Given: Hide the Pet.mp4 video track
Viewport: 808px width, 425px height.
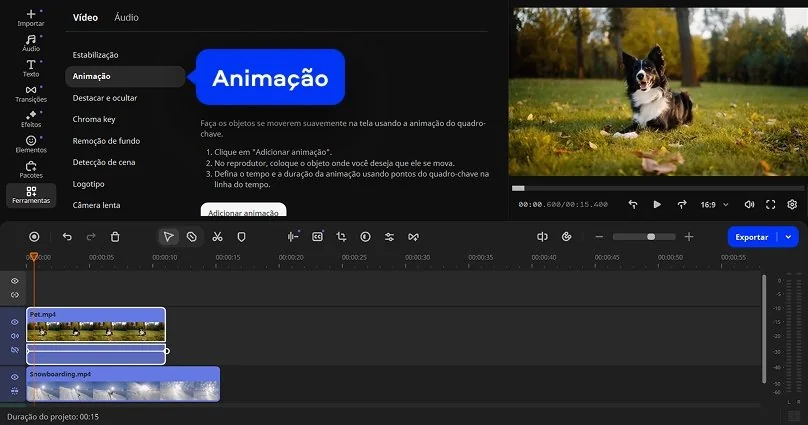Looking at the screenshot, I should pos(15,322).
